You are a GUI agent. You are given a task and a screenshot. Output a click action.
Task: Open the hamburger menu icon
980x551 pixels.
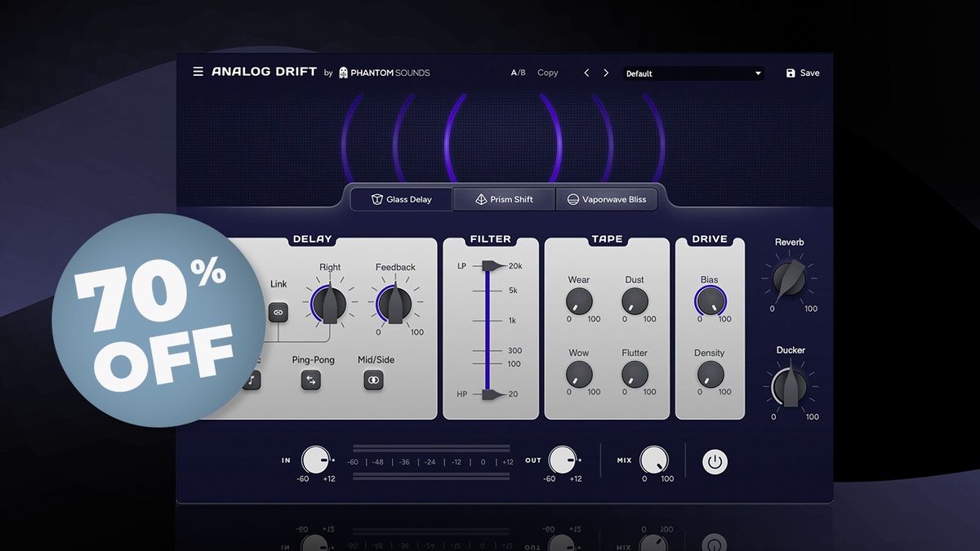198,72
